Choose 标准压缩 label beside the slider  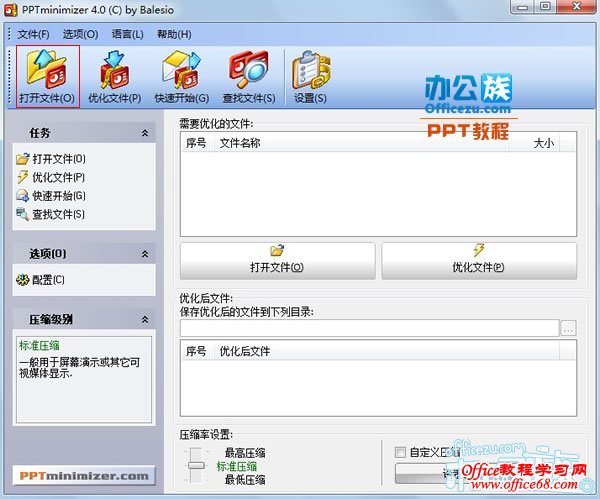click(x=237, y=466)
